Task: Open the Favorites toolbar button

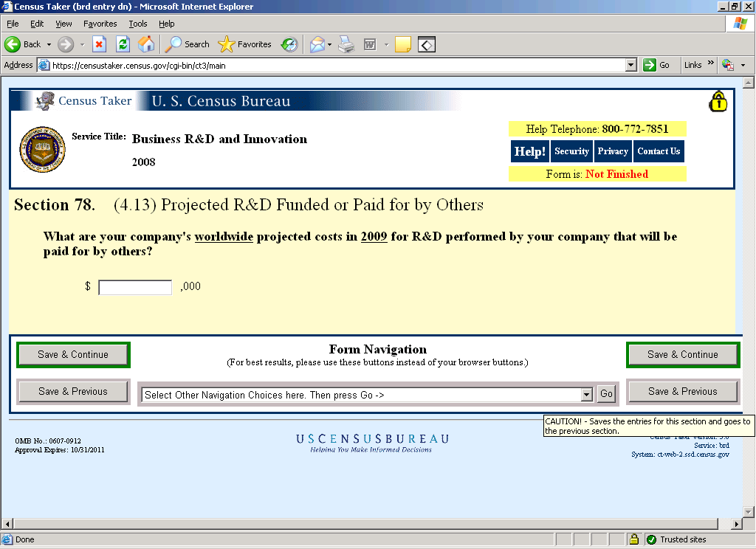Action: pyautogui.click(x=245, y=44)
